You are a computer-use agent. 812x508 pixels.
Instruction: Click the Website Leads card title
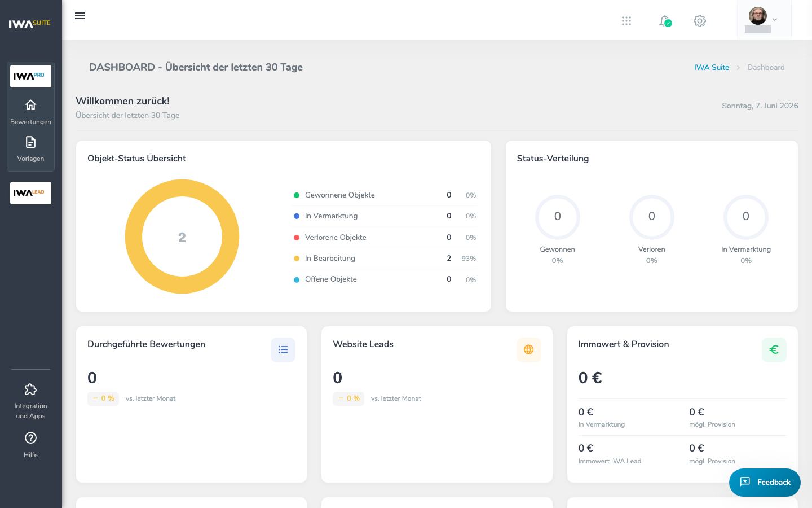tap(363, 344)
